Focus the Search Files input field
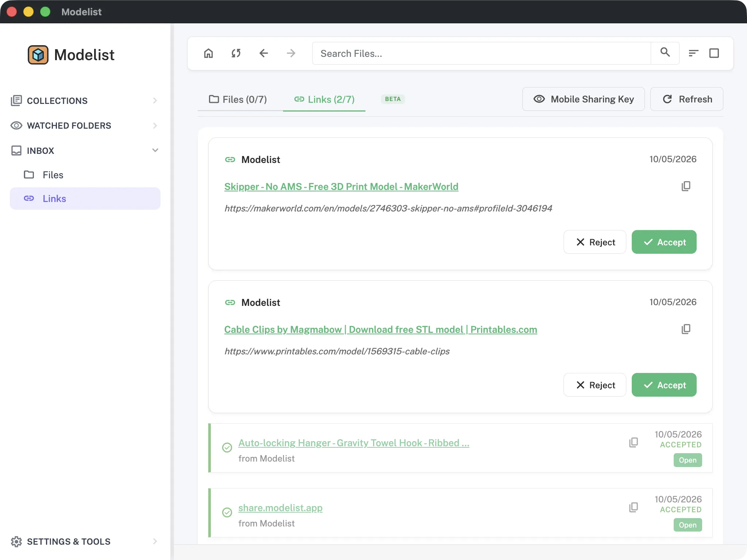The width and height of the screenshot is (747, 560). [481, 53]
